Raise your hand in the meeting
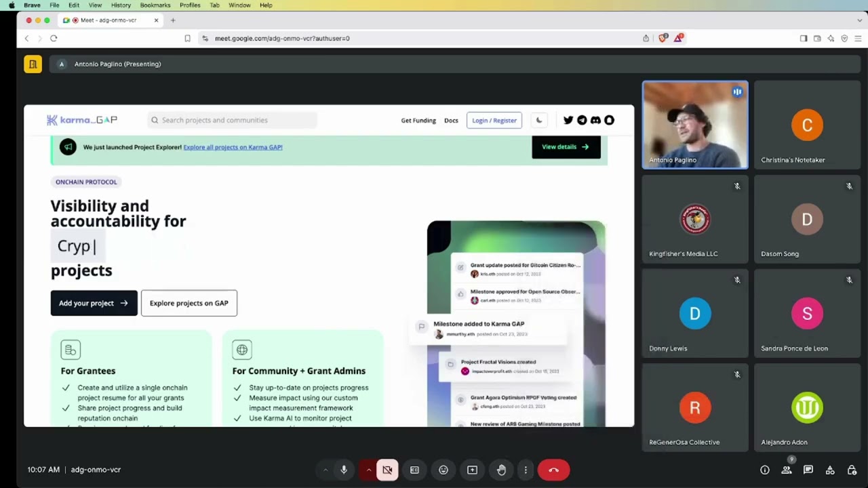Viewport: 868px width, 488px height. (501, 470)
